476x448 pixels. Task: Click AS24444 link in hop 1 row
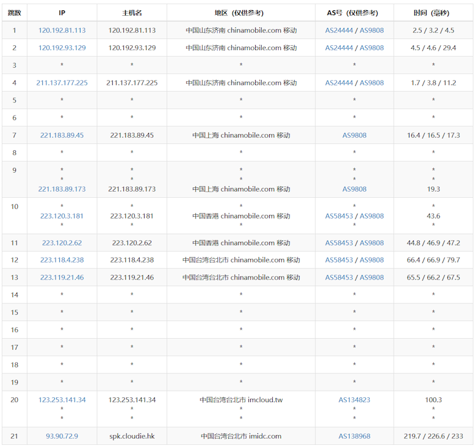tap(339, 31)
